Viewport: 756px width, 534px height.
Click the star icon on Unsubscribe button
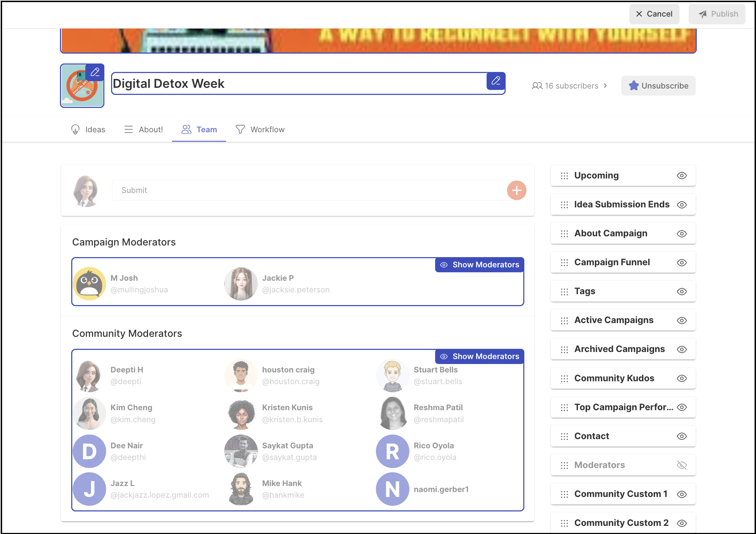(634, 86)
